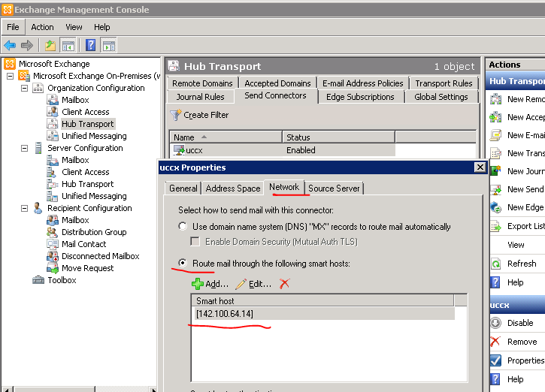Click the Create Filter funnel icon
The width and height of the screenshot is (545, 392).
point(175,115)
